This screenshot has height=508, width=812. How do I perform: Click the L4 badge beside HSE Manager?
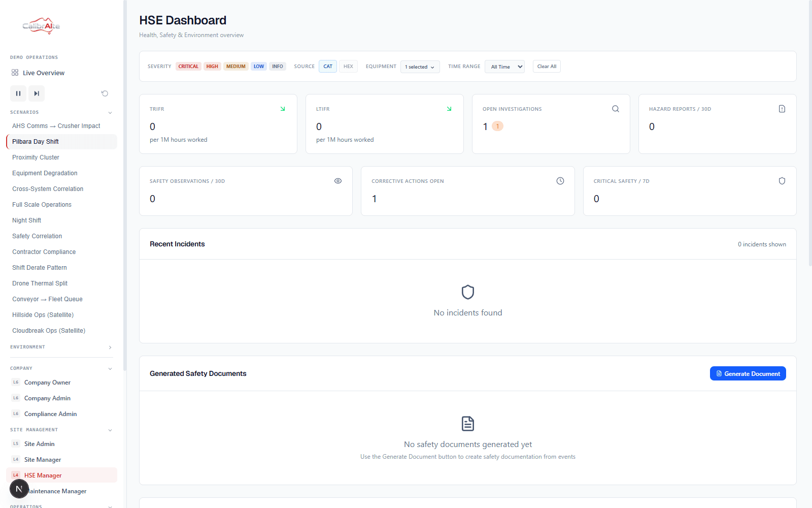coord(16,475)
